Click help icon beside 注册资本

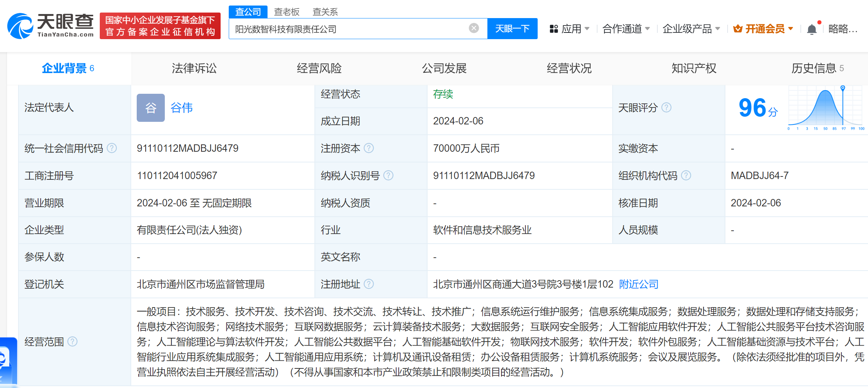click(x=369, y=148)
